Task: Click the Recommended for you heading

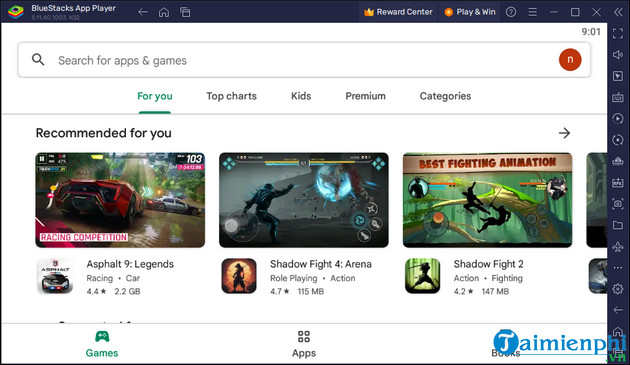Action: (x=104, y=133)
